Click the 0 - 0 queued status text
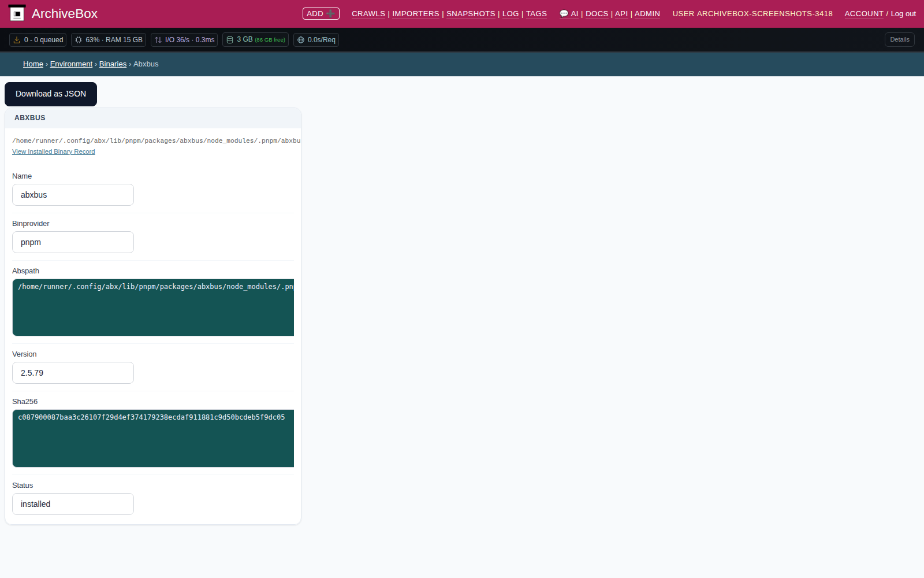 pos(44,40)
